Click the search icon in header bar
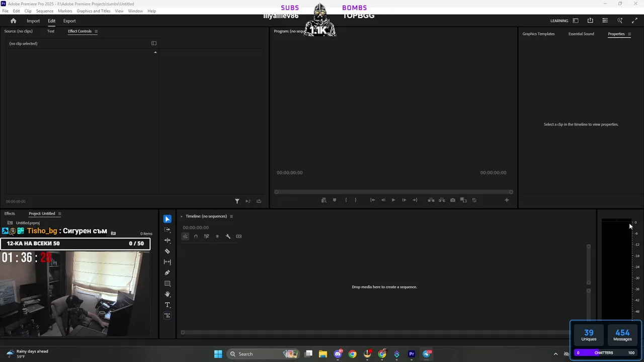The image size is (644, 362). pos(620,21)
